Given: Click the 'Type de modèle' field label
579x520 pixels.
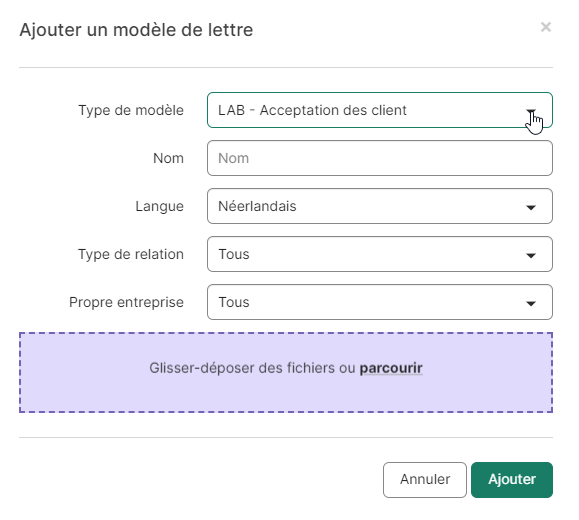Looking at the screenshot, I should 131,110.
